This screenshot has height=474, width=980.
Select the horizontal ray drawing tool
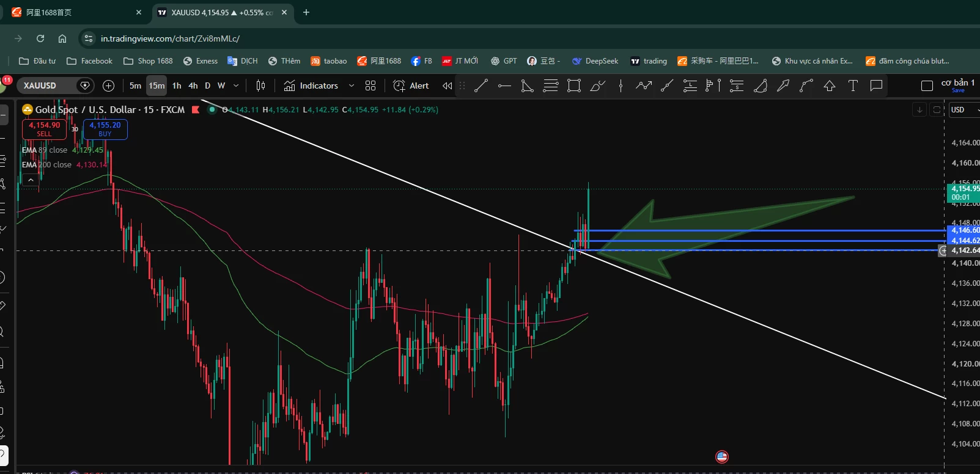point(504,86)
